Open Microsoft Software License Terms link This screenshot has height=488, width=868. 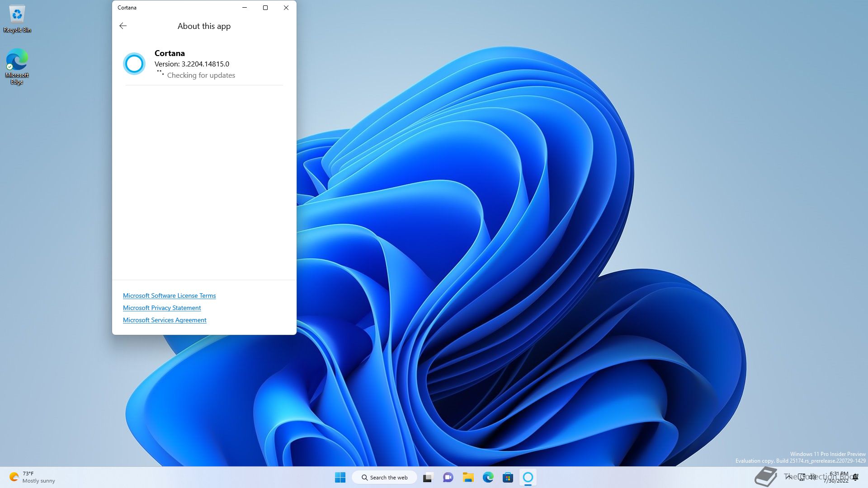(169, 296)
